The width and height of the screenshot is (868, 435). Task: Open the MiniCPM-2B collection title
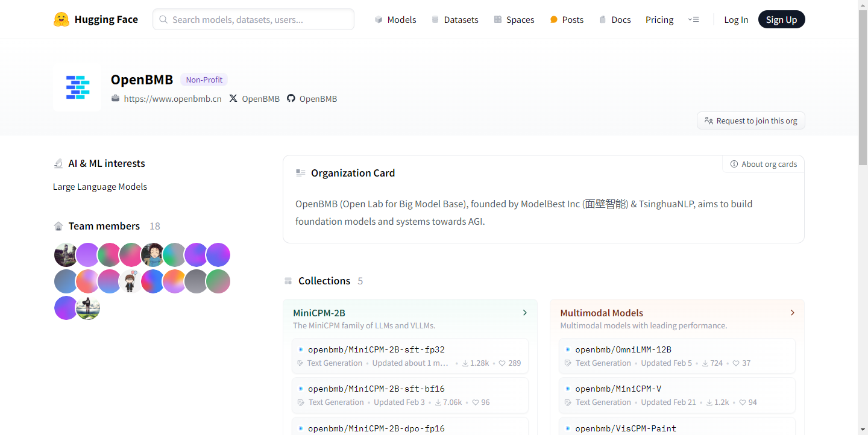[319, 313]
